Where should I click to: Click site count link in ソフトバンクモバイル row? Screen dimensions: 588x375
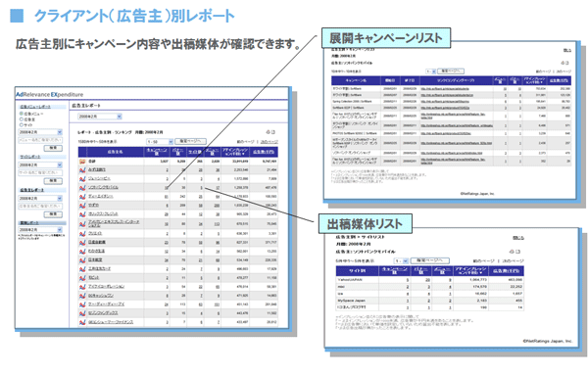click(201, 188)
